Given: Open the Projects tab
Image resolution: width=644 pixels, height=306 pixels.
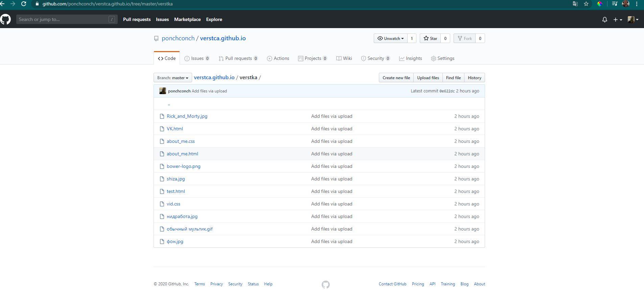Looking at the screenshot, I should (x=313, y=58).
